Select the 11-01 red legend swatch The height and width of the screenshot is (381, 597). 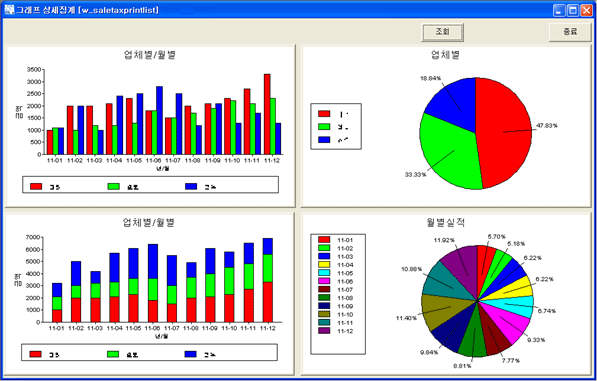[324, 240]
